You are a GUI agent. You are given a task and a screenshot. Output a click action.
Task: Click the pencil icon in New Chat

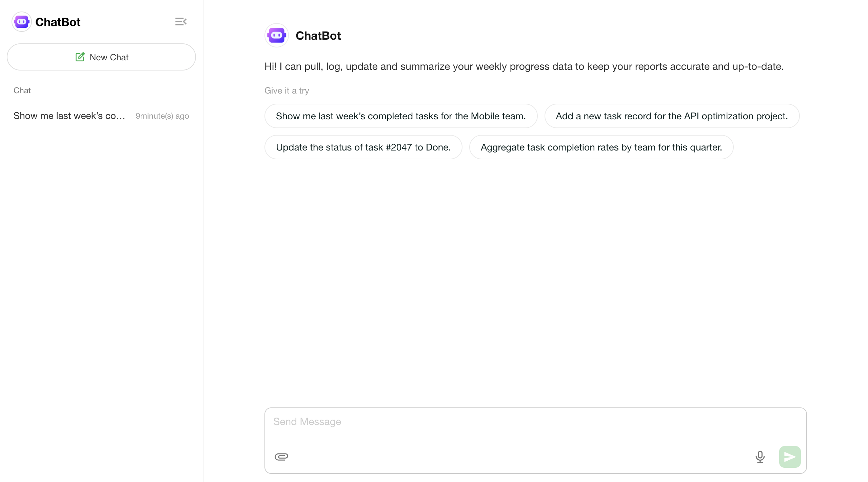(80, 57)
